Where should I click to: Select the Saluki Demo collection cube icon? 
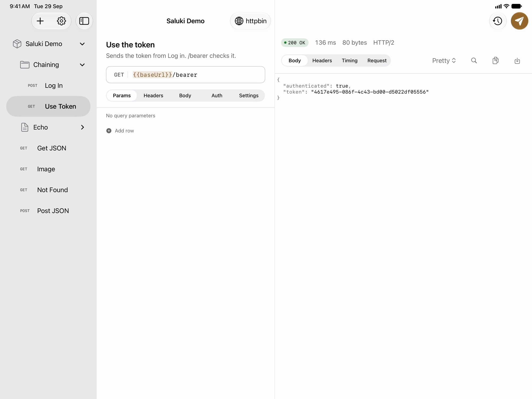coord(17,44)
